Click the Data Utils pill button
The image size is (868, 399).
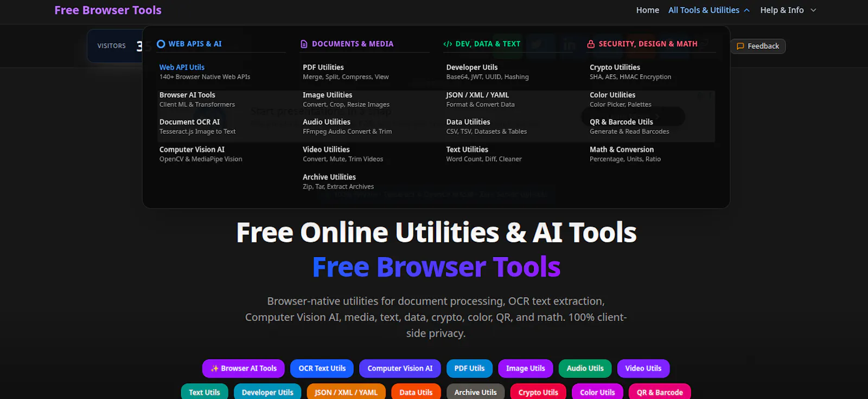coord(416,392)
